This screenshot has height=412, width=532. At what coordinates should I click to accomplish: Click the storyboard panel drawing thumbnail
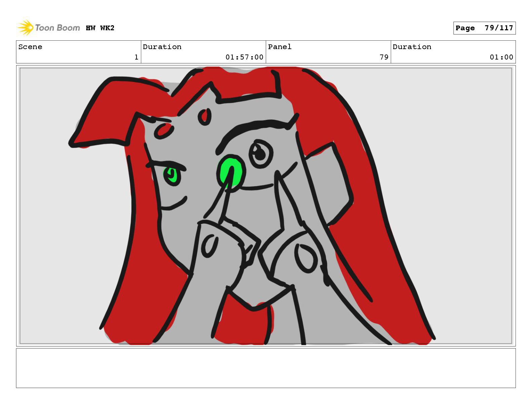coord(266,206)
